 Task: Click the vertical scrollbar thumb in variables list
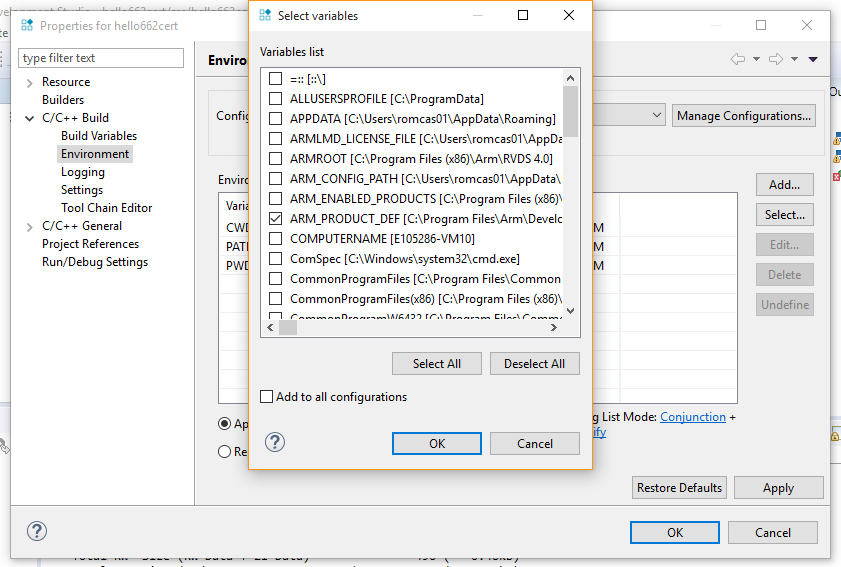pos(571,111)
